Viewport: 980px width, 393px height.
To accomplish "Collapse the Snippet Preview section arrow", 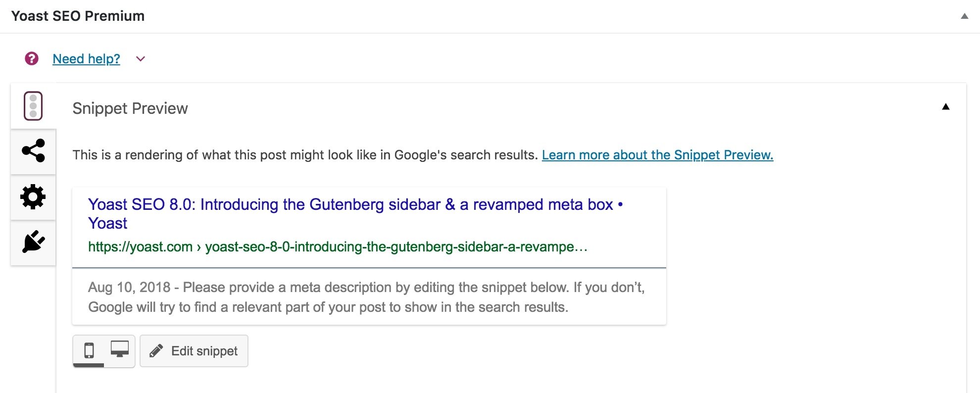I will 945,107.
